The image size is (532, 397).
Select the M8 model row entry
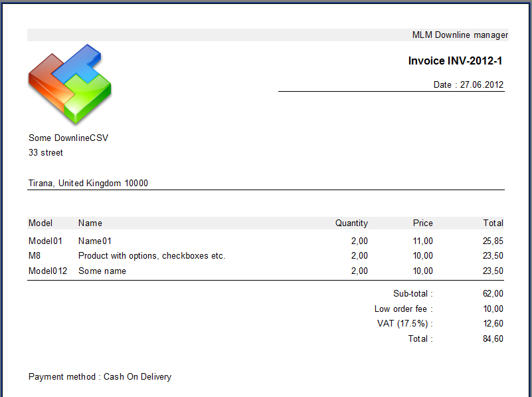[35, 256]
